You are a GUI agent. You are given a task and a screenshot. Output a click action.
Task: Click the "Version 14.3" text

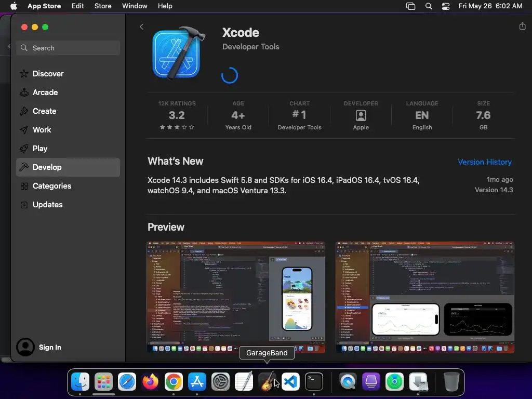(x=494, y=190)
